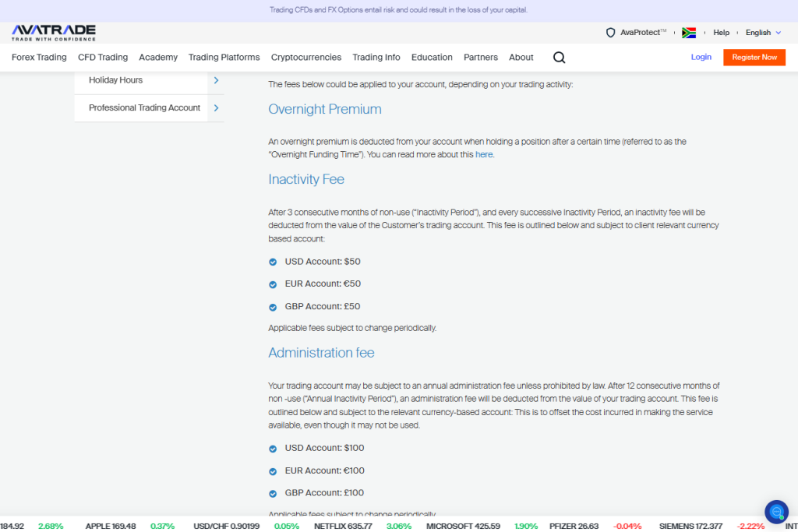Open the live chat bubble icon
The image size is (798, 532).
776,512
